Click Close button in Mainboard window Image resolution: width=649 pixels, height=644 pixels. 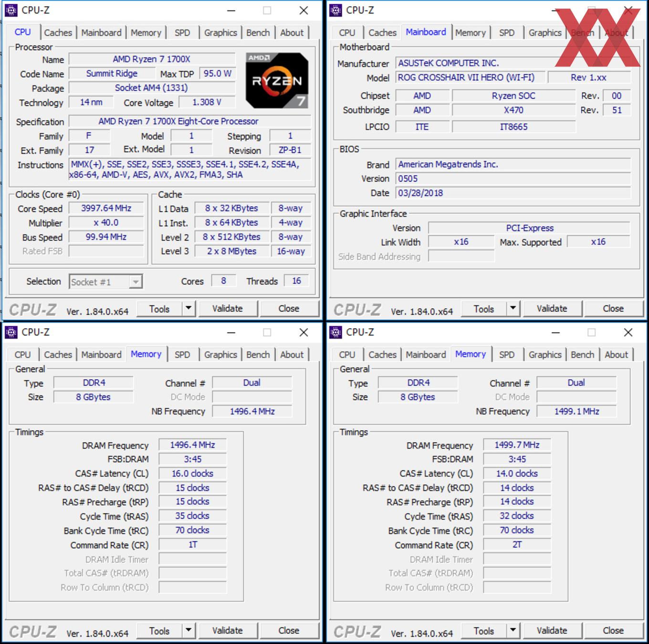click(613, 309)
